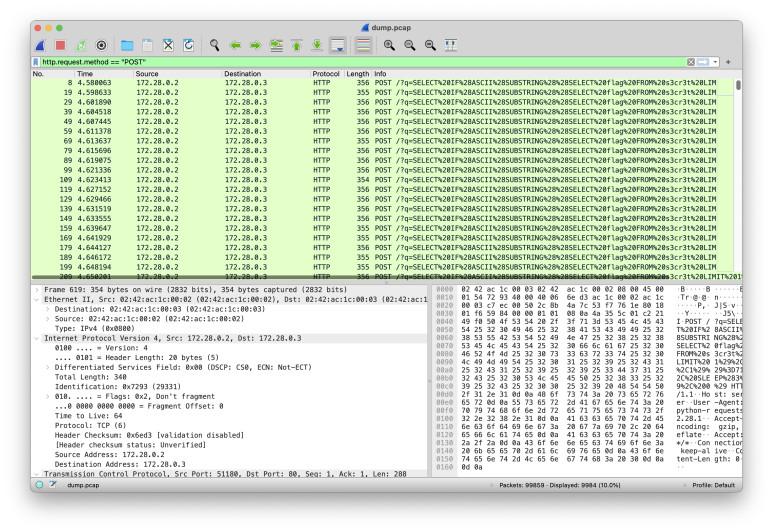Save this capture file
This screenshot has width=773, height=532.
click(147, 45)
